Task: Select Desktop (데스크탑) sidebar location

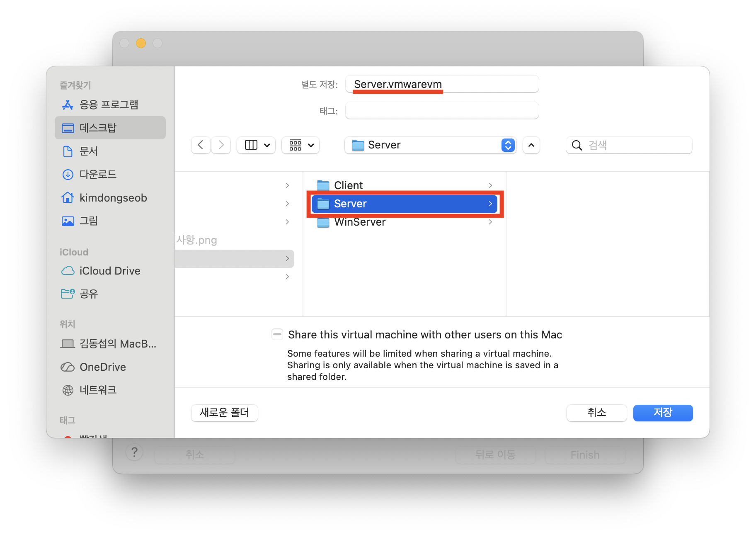Action: click(110, 128)
